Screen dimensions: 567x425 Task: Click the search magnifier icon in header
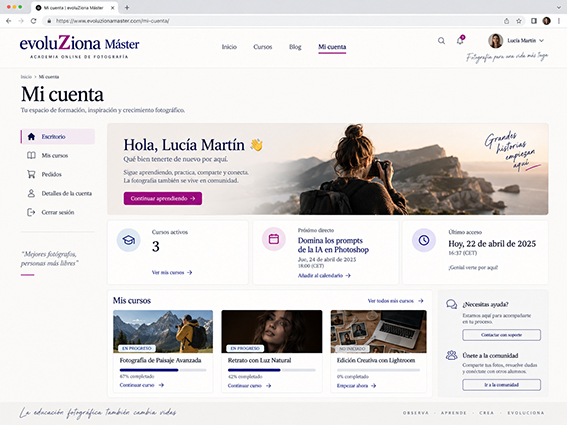(441, 41)
